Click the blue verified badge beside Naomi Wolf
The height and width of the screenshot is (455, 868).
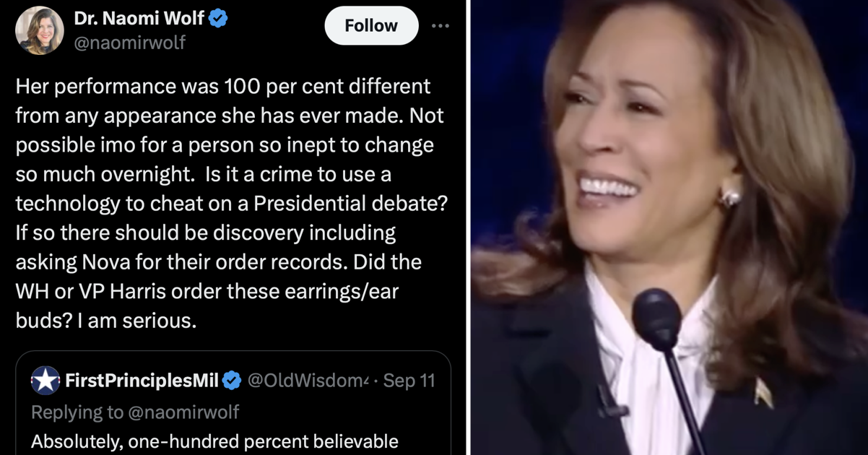pyautogui.click(x=218, y=19)
